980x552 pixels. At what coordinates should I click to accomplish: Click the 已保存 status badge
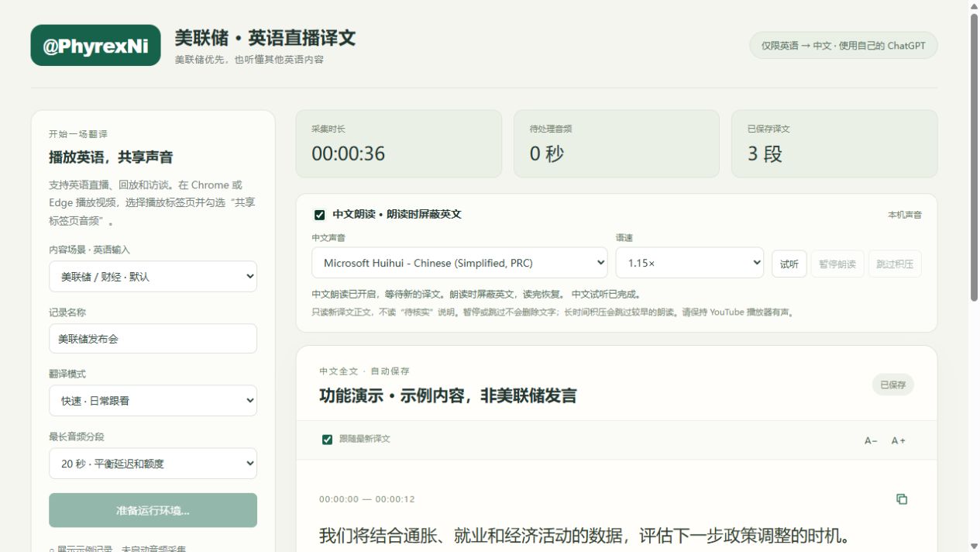tap(892, 385)
